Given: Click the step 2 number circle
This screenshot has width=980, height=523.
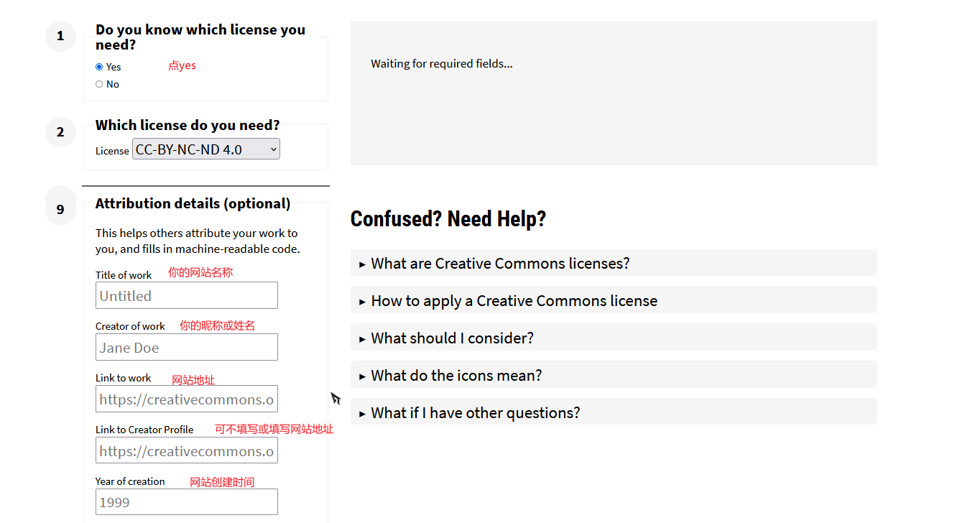Looking at the screenshot, I should point(60,132).
